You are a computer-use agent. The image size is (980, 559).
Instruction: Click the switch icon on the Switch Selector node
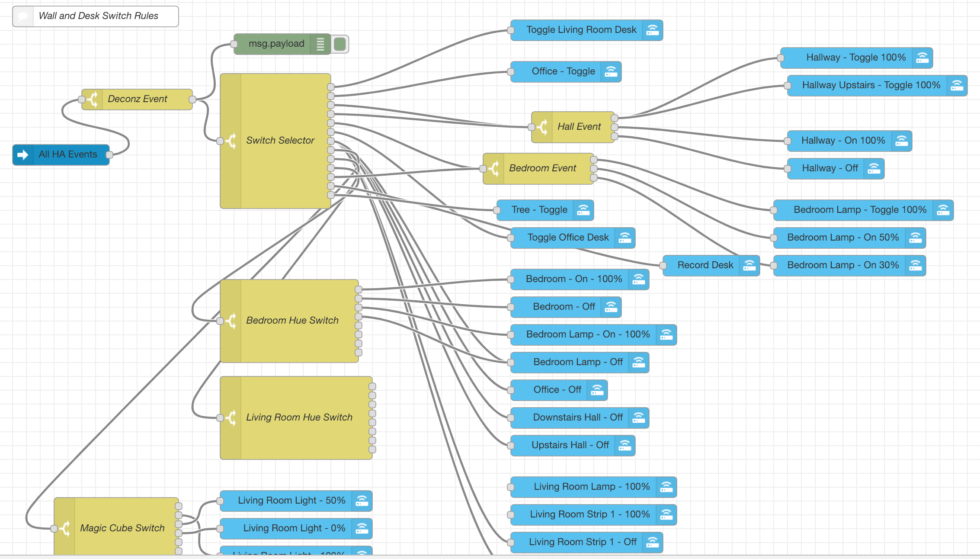point(231,140)
